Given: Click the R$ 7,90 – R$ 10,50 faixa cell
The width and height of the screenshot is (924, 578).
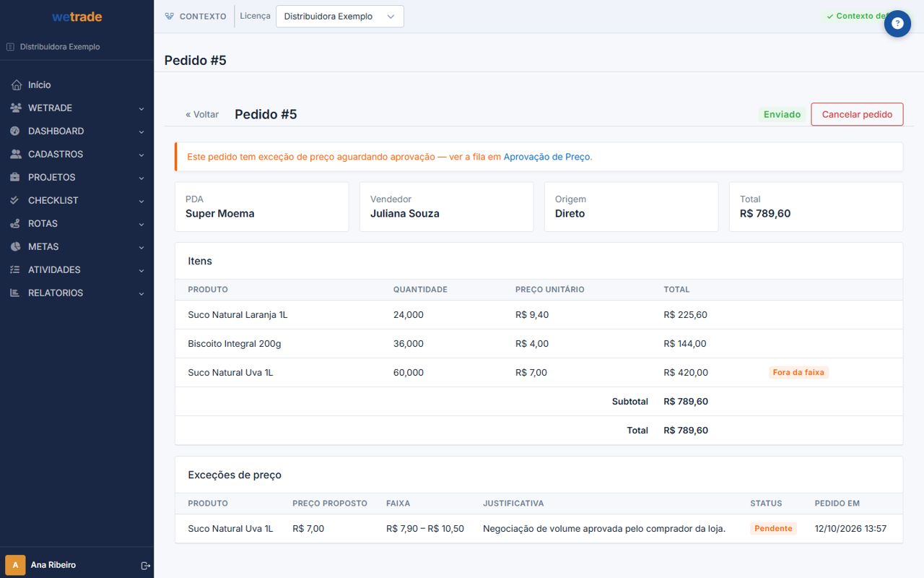Looking at the screenshot, I should pos(425,529).
